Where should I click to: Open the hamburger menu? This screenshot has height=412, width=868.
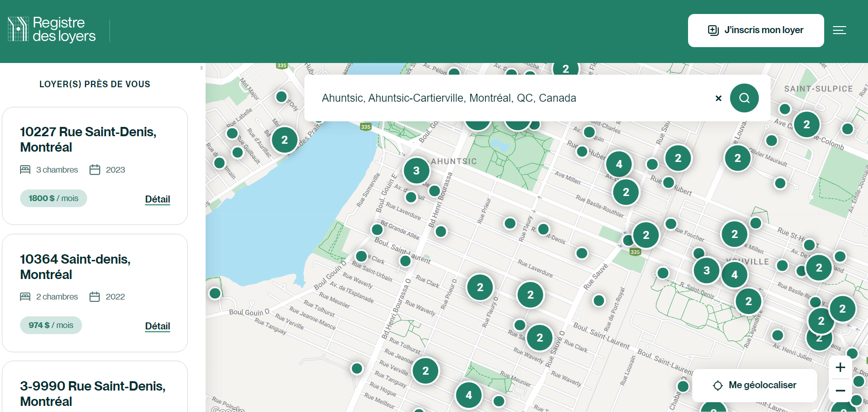tap(839, 30)
